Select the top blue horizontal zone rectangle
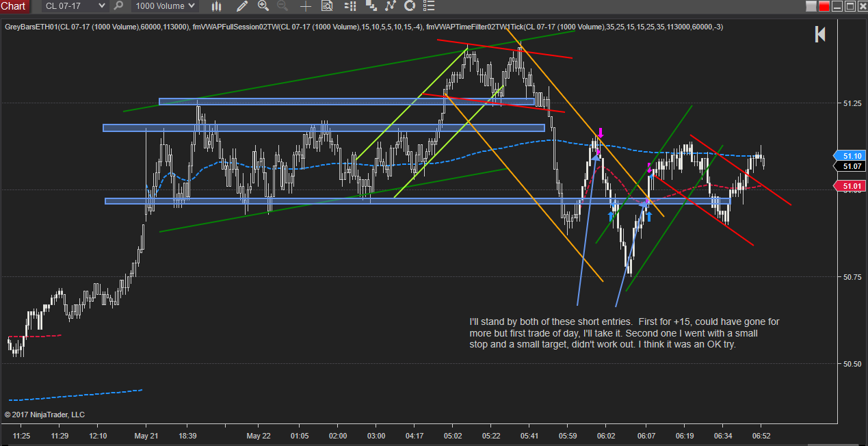Screen dimensions: 868x446 click(346, 102)
